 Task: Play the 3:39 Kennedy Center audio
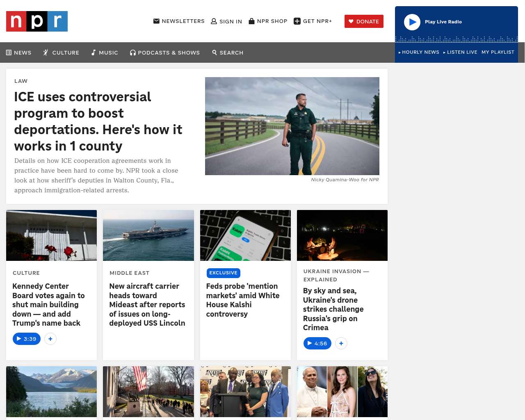coord(27,339)
